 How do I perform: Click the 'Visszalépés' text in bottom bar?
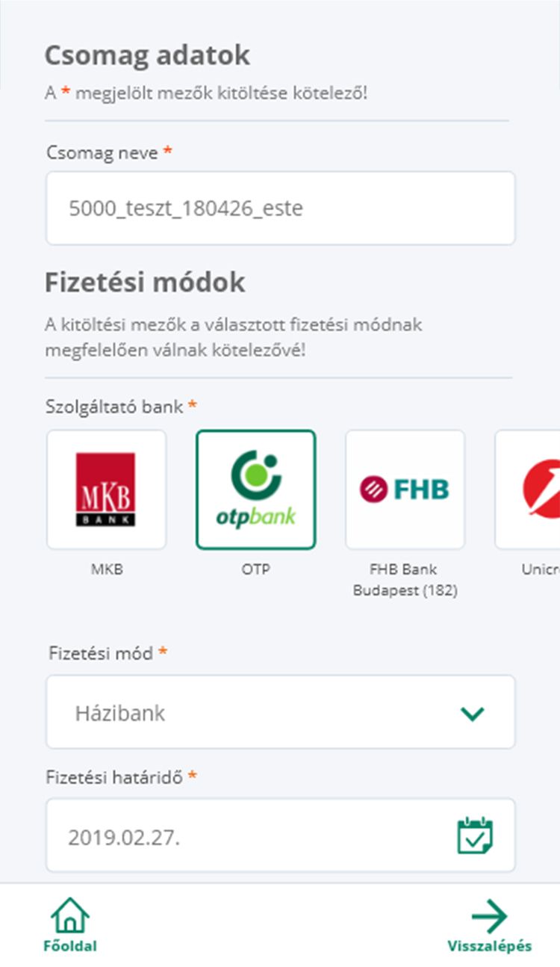490,946
